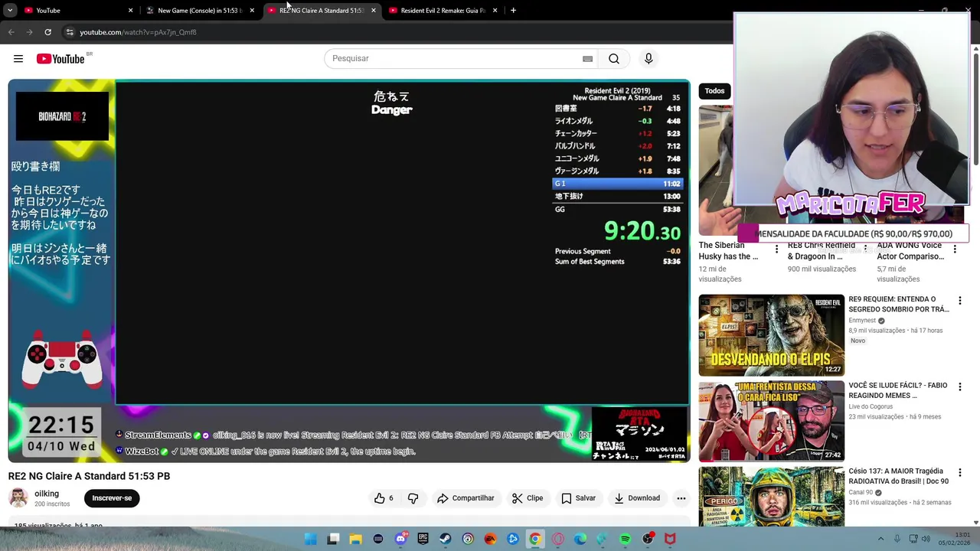Open a new browser tab
This screenshot has width=980, height=551.
(x=513, y=11)
